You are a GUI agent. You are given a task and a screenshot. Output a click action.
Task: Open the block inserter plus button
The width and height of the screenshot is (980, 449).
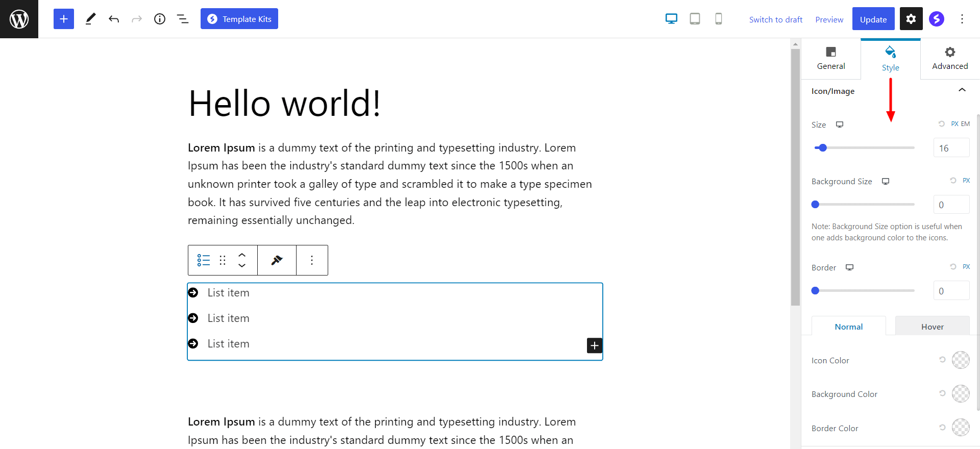pyautogui.click(x=64, y=19)
